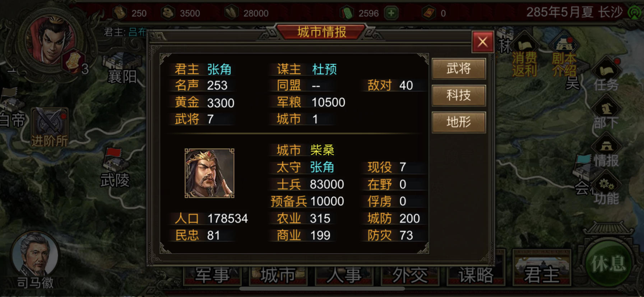644x297 pixels.
Task: Click the green plus icon beside 2596
Action: pyautogui.click(x=392, y=13)
